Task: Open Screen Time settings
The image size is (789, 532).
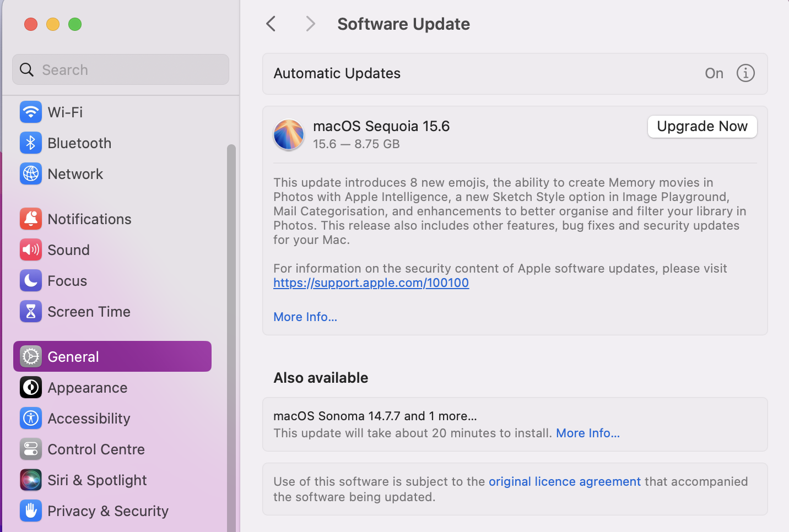Action: [x=89, y=311]
